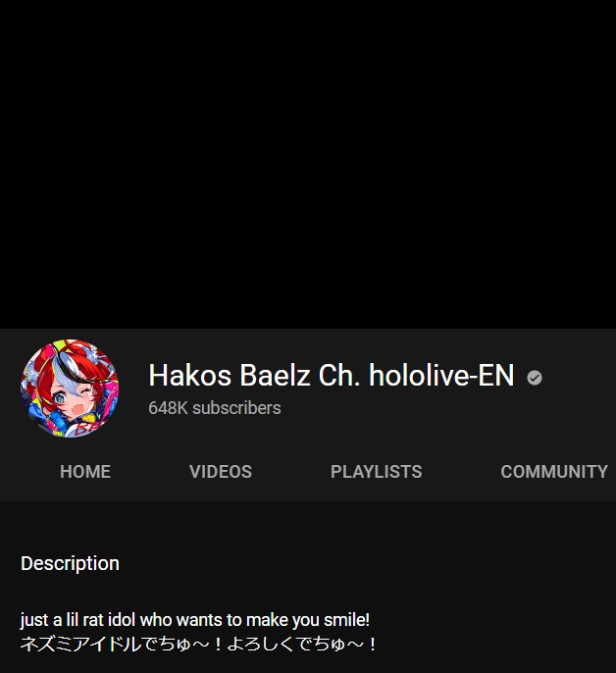Click the Description heading
Screen dimensions: 616x673
(x=70, y=563)
